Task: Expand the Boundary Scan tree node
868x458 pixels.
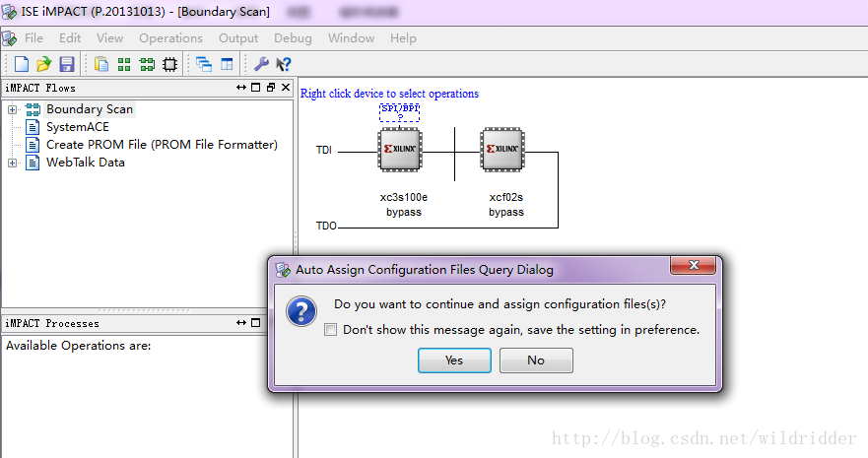Action: tap(12, 109)
